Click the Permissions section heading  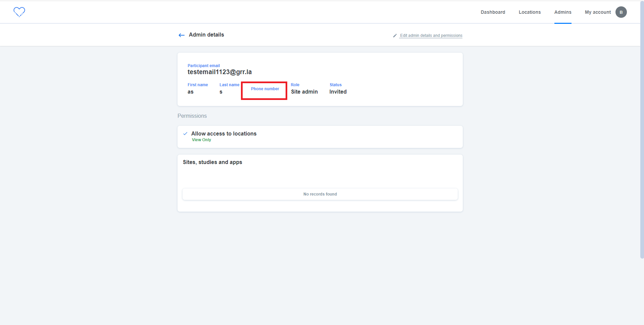192,116
